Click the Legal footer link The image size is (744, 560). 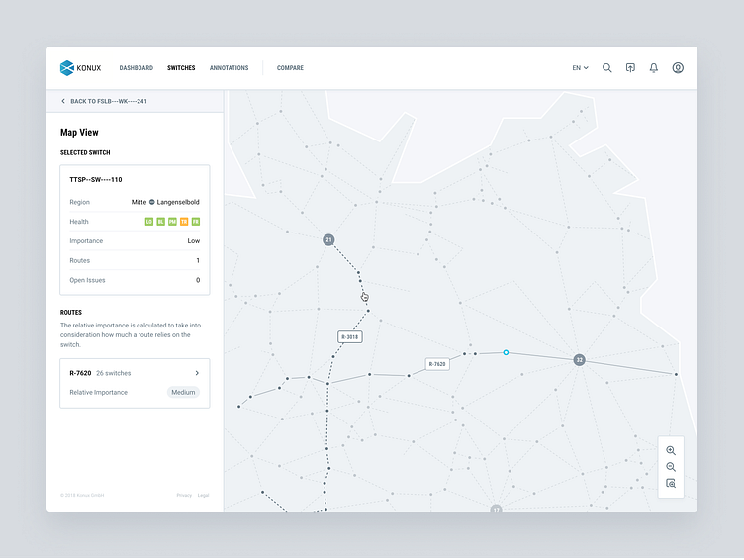[x=203, y=495]
